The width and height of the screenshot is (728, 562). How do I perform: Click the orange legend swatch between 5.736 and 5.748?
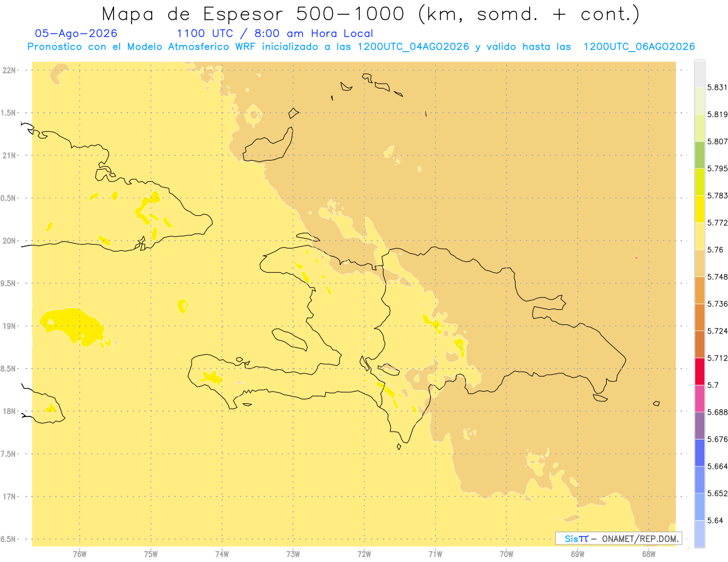(699, 290)
